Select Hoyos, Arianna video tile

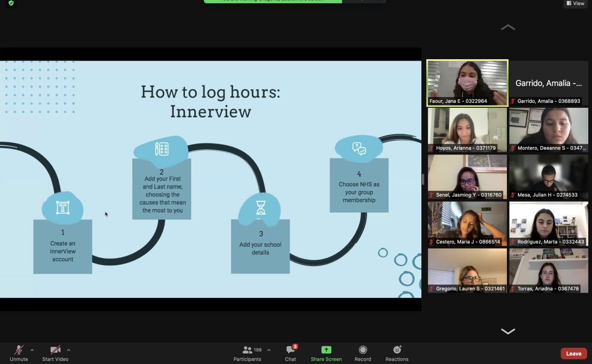point(467,130)
